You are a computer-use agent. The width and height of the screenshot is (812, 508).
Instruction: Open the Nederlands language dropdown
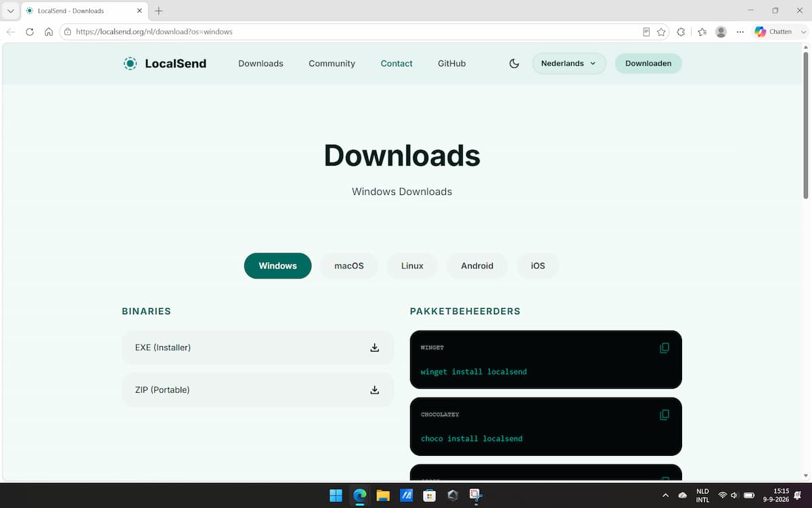pyautogui.click(x=569, y=64)
